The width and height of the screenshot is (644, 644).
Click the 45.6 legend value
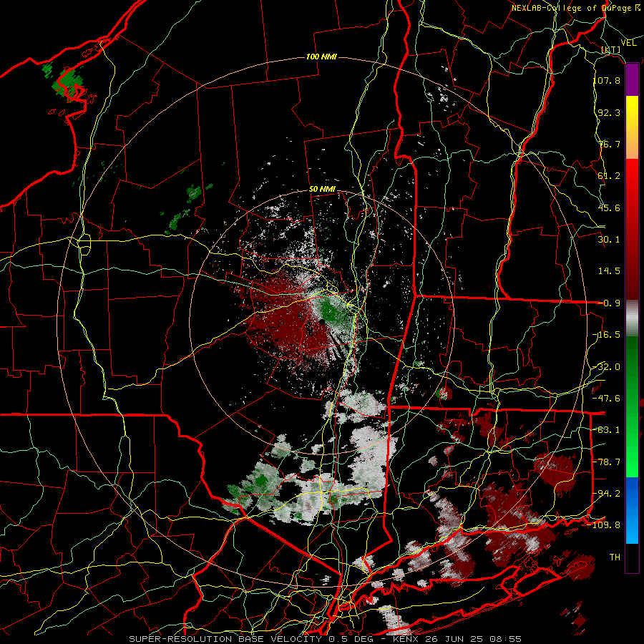tap(609, 208)
